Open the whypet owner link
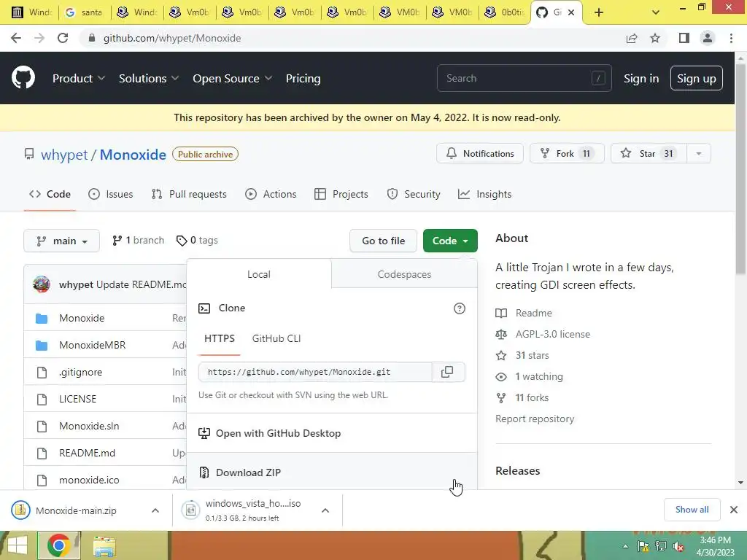Viewport: 747px width, 560px height. tap(64, 155)
